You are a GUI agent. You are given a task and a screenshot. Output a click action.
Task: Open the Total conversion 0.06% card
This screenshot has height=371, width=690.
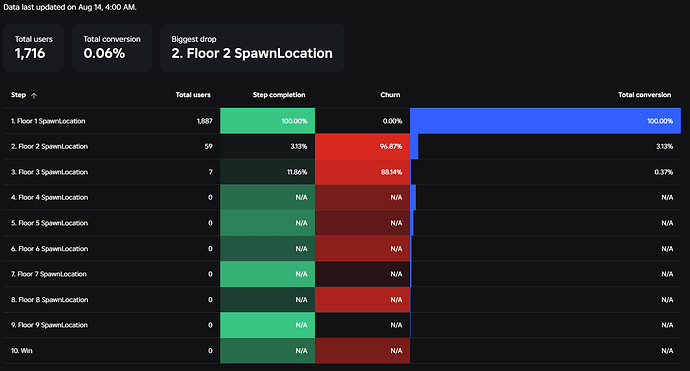point(112,48)
